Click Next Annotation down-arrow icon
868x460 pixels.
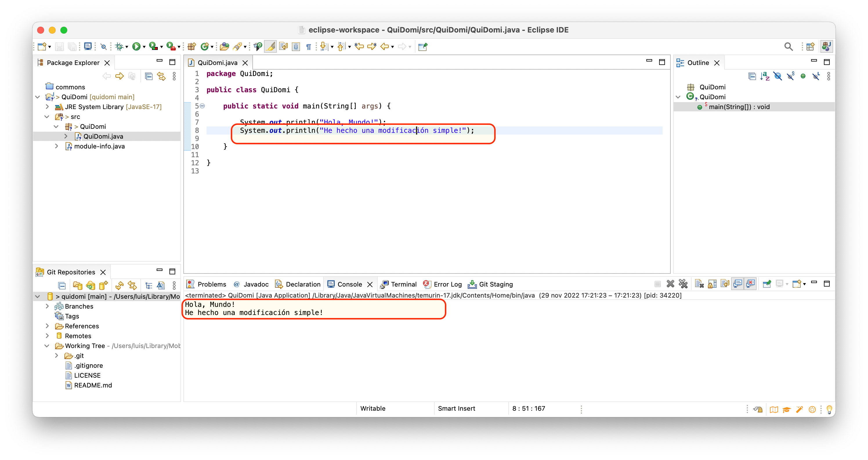(x=324, y=46)
